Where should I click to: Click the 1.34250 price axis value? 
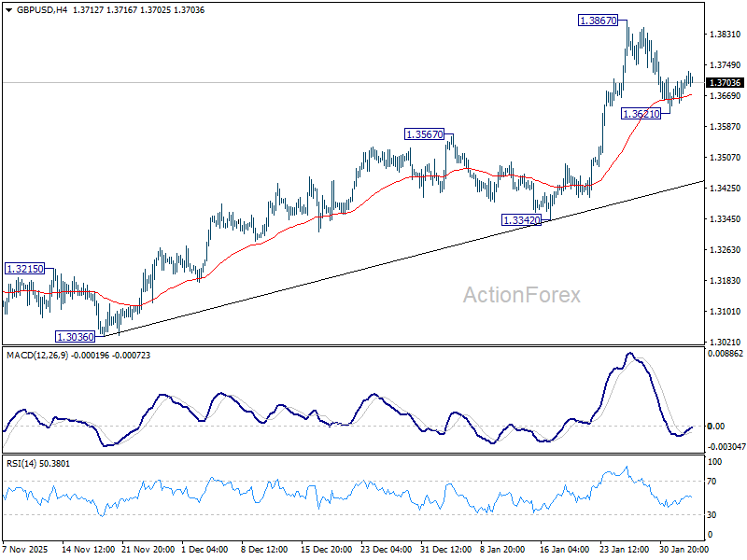point(726,189)
